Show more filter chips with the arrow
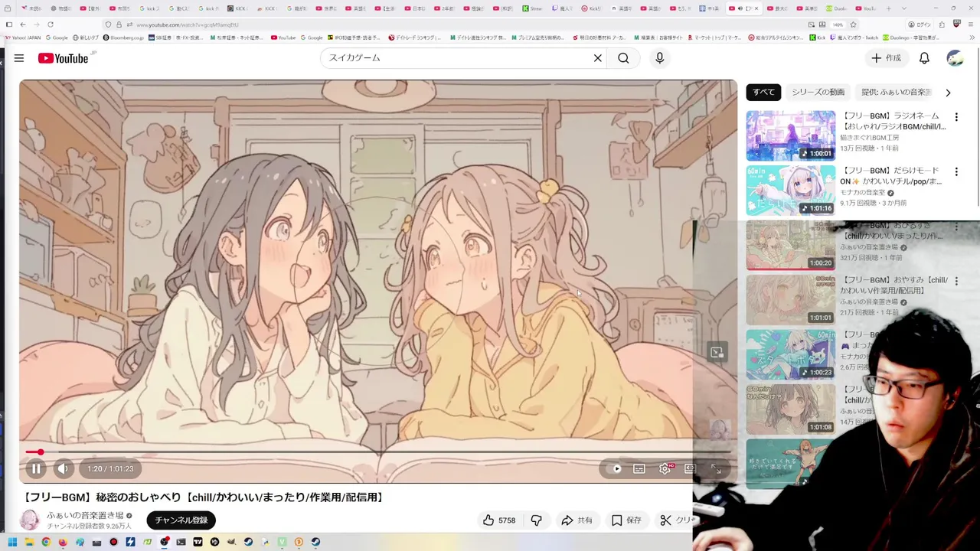Image resolution: width=980 pixels, height=551 pixels. pyautogui.click(x=948, y=93)
